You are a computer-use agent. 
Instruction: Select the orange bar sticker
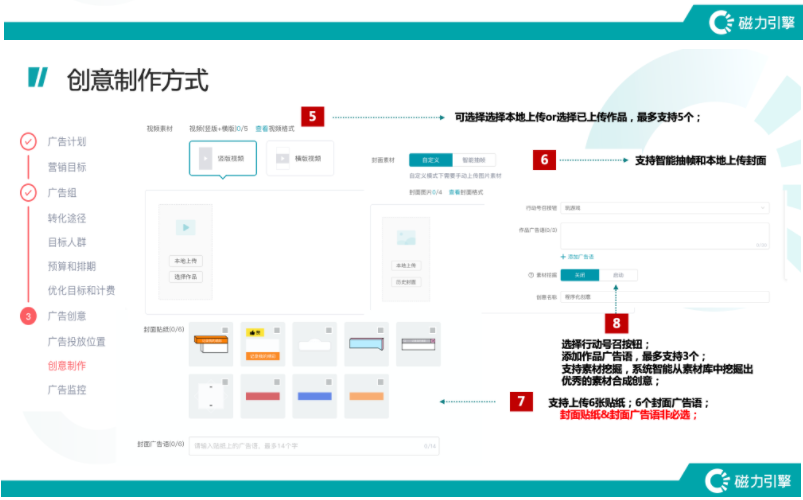(366, 396)
